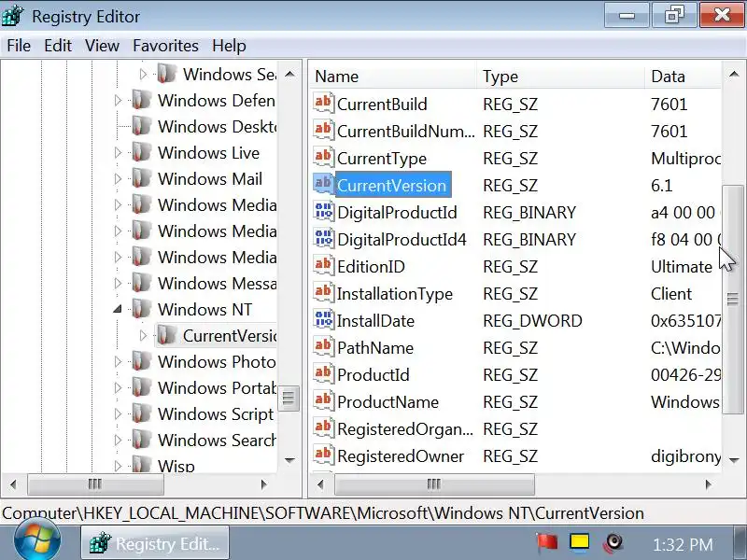Click the clock showing 1:32 PM
The width and height of the screenshot is (747, 560).
[683, 544]
